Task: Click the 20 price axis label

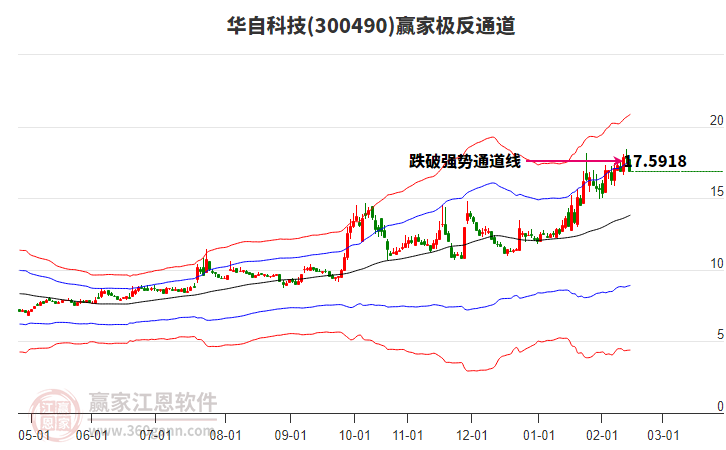Action: pos(716,120)
